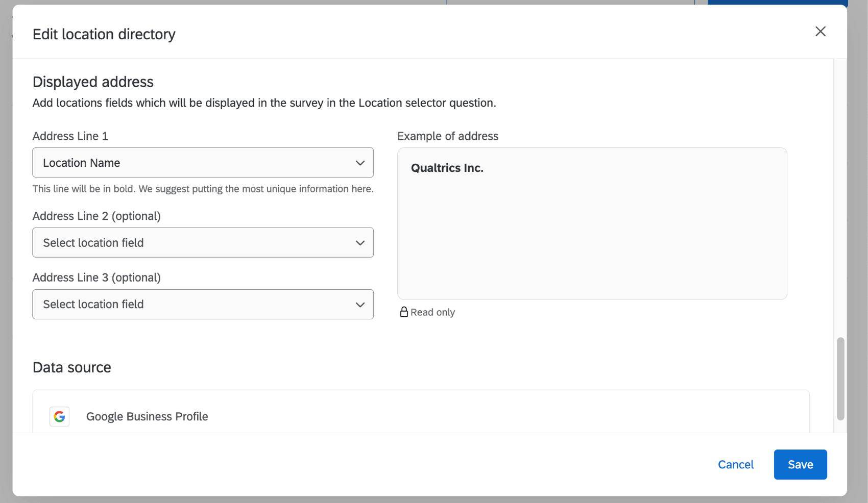Viewport: 868px width, 503px height.
Task: Click the Data source section heading
Action: tap(71, 367)
